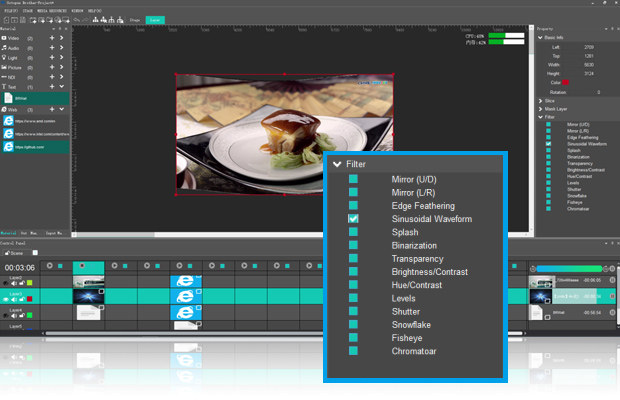Viewport: 620px width, 400px height.
Task: Enable Snowflake checkbox in Property panel
Action: click(x=548, y=196)
